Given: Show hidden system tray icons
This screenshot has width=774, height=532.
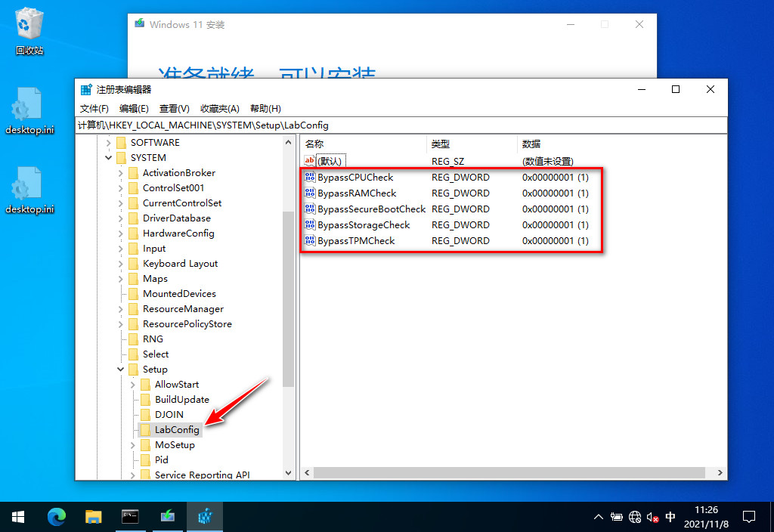Looking at the screenshot, I should 599,517.
